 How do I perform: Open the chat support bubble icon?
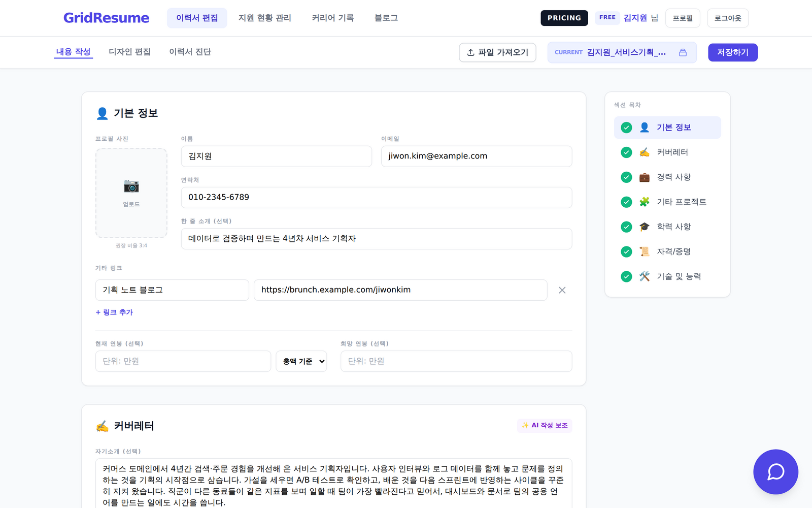coord(775,472)
